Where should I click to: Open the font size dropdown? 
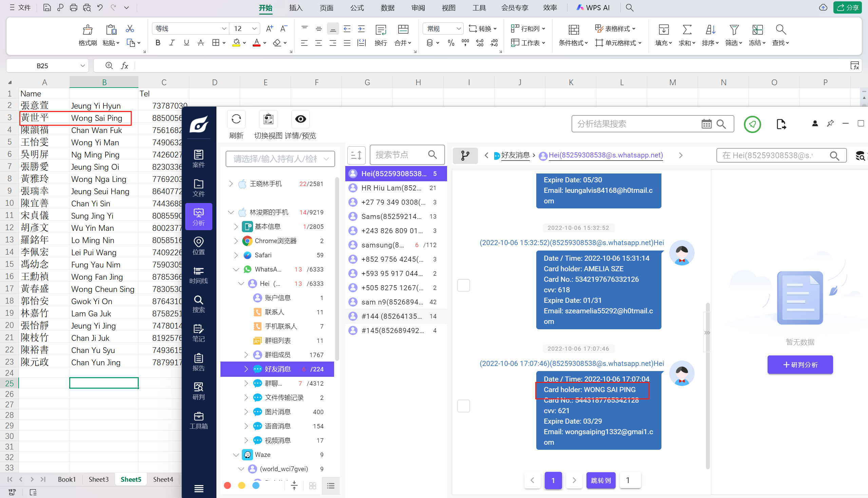(254, 29)
